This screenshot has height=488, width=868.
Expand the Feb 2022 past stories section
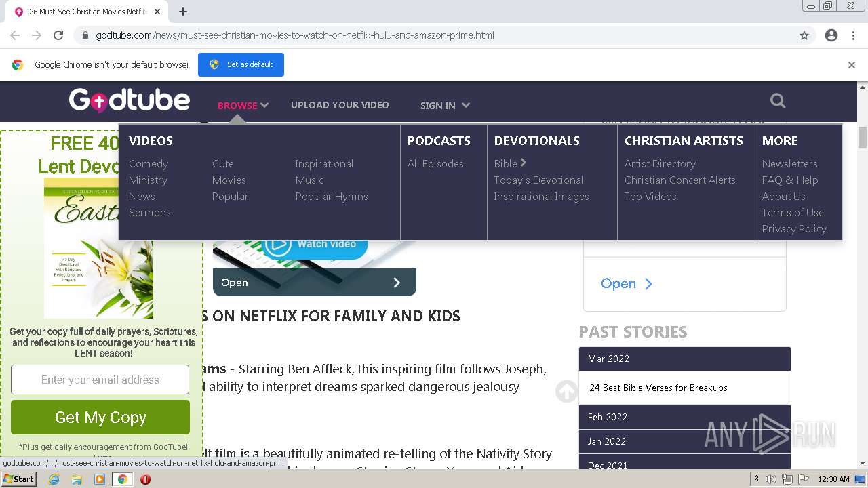pyautogui.click(x=685, y=417)
